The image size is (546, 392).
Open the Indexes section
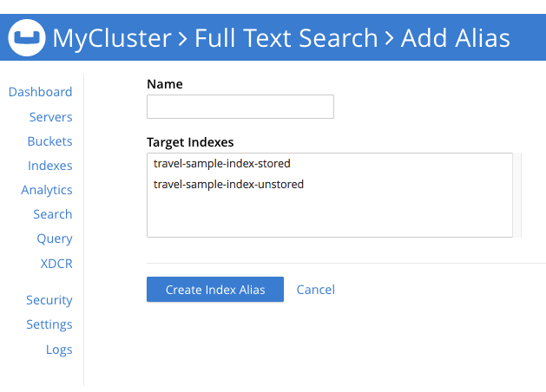coord(49,166)
